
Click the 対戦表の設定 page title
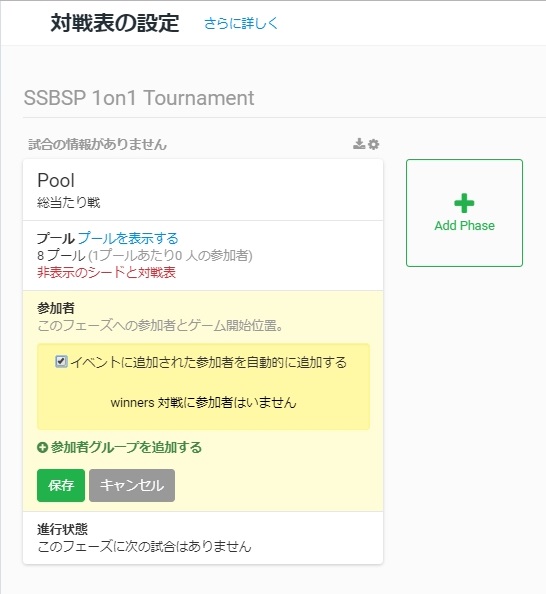(115, 23)
